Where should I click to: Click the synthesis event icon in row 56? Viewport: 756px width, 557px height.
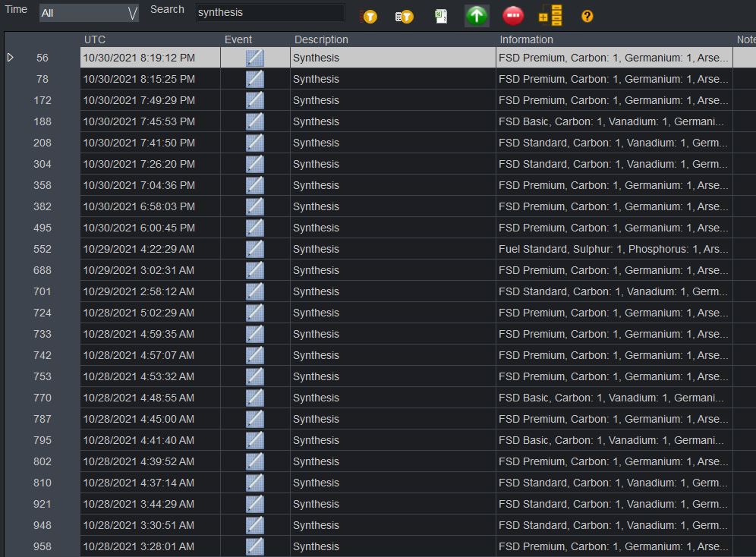254,58
